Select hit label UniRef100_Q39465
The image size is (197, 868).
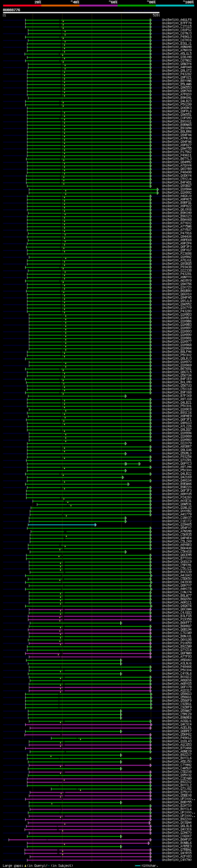[176, 525]
